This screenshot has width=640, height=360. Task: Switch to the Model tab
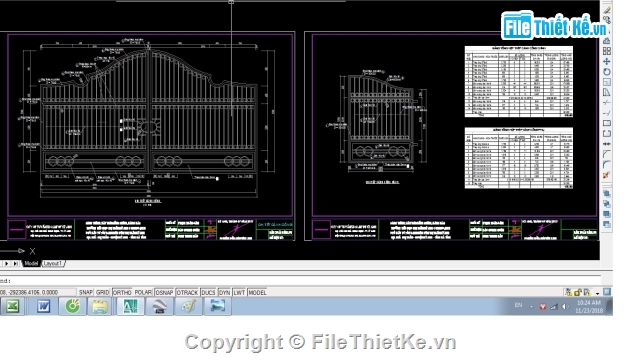tap(31, 264)
